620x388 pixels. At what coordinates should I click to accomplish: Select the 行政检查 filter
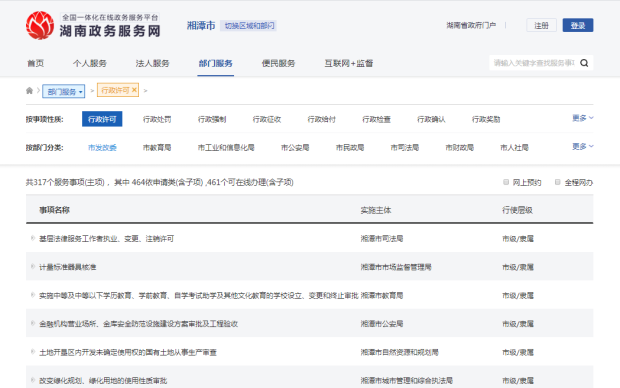pos(376,119)
